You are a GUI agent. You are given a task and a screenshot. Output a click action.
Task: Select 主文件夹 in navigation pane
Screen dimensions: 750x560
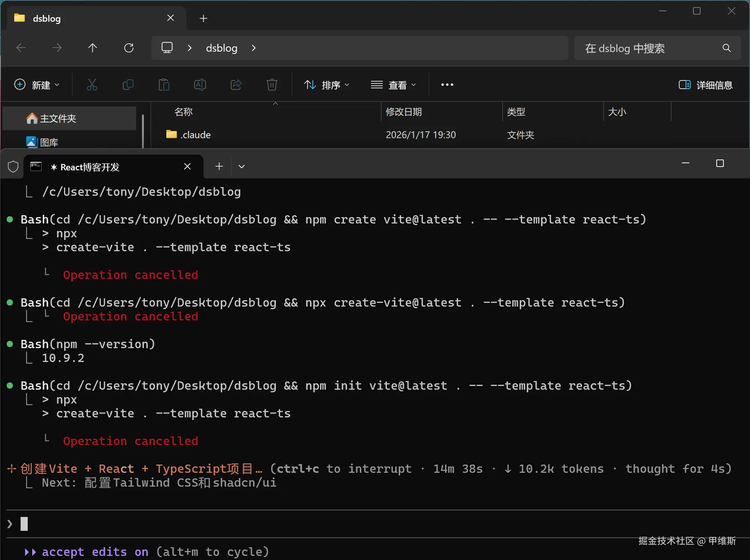tap(58, 119)
